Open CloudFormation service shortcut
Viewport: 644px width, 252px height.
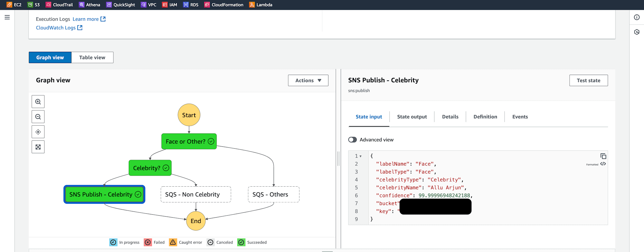pos(224,5)
